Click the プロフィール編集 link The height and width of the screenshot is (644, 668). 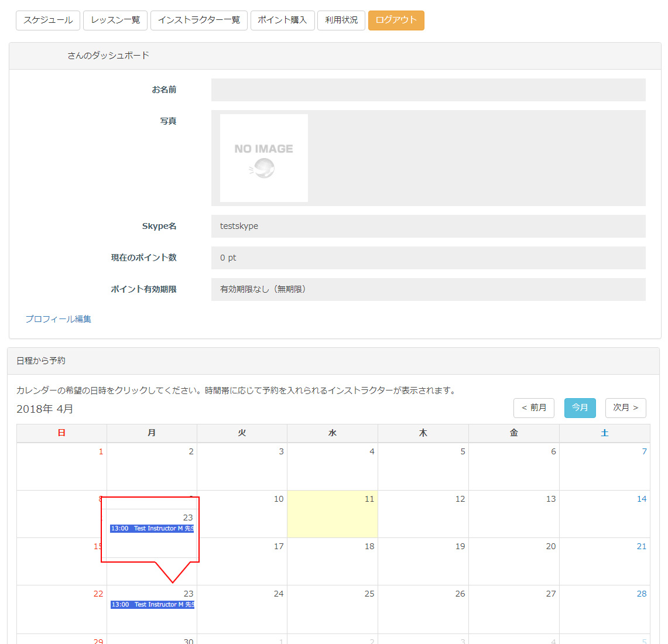[59, 319]
